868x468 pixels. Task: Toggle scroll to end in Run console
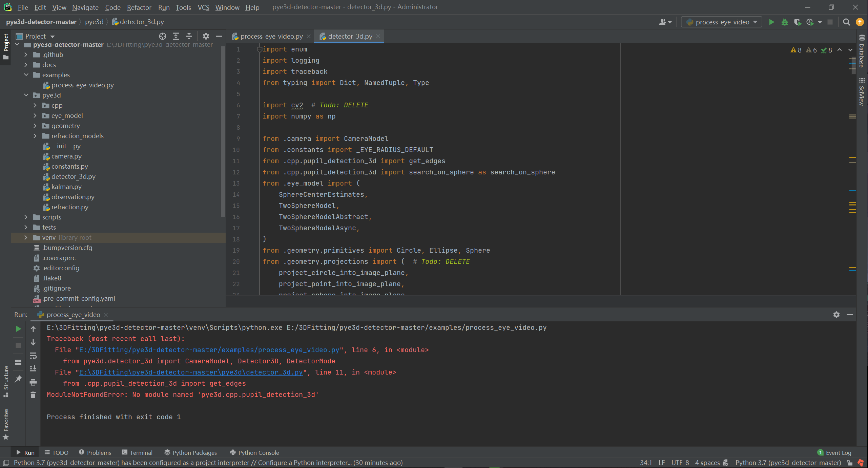pos(33,368)
